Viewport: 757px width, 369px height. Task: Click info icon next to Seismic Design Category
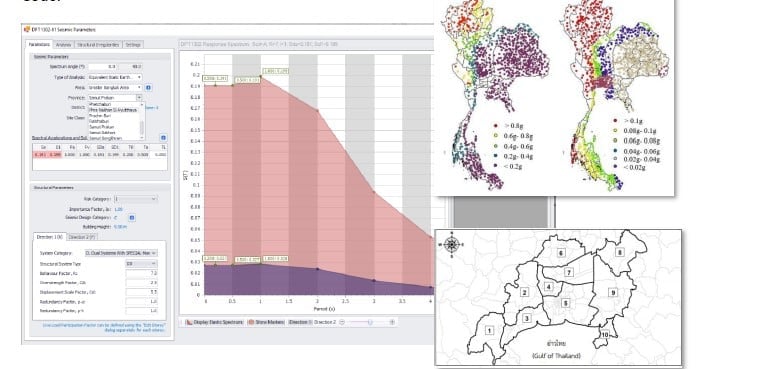pyautogui.click(x=132, y=218)
